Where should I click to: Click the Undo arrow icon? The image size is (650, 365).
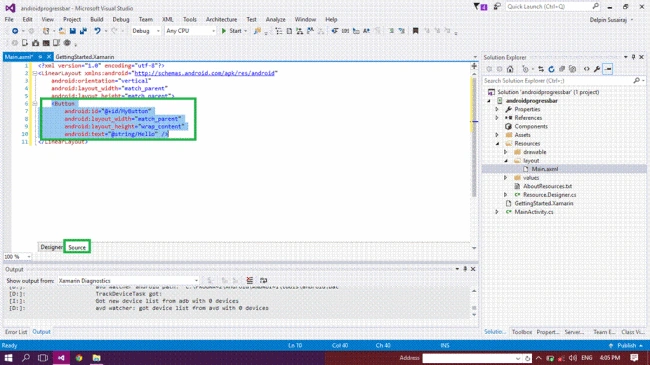(x=97, y=31)
